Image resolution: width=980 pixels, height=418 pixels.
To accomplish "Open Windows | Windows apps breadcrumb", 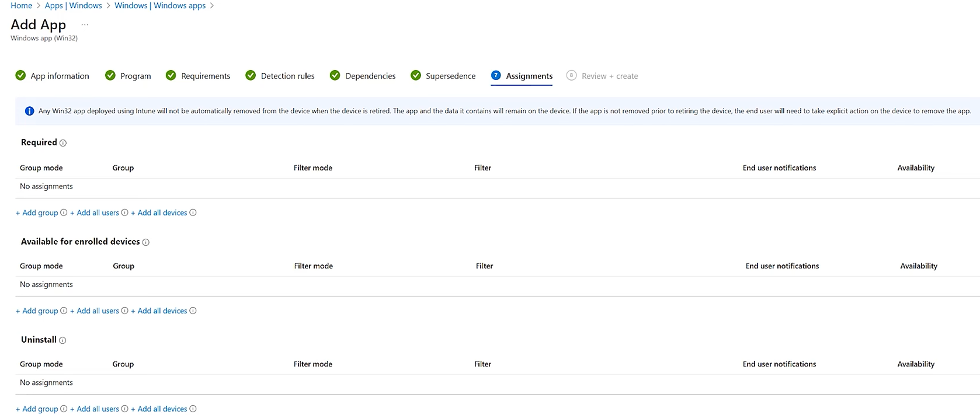I will [160, 5].
